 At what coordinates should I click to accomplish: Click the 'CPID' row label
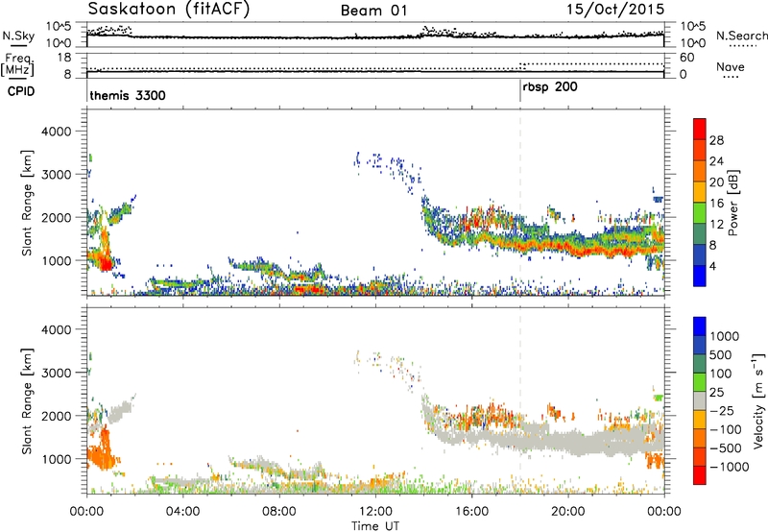pyautogui.click(x=21, y=91)
